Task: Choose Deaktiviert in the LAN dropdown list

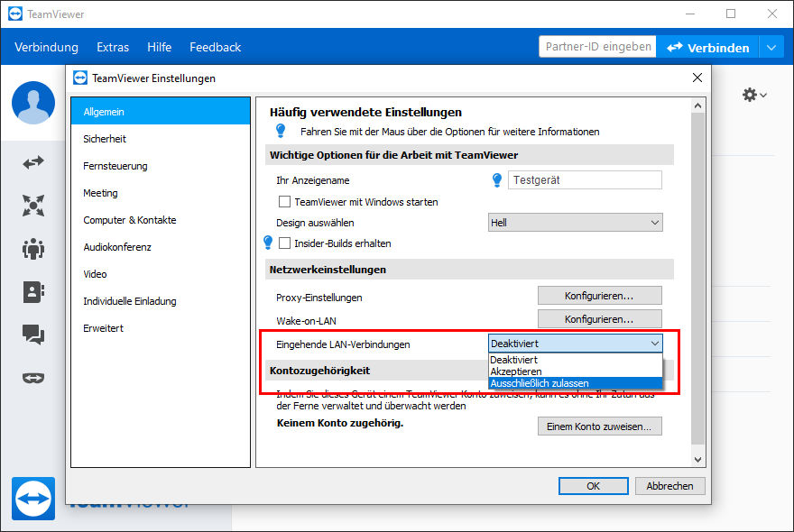Action: [576, 360]
